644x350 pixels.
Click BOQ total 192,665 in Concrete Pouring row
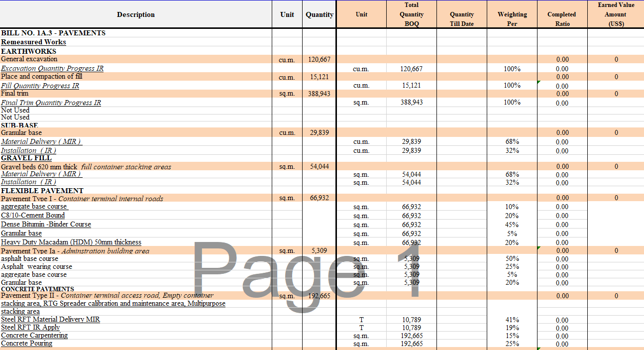coord(412,344)
